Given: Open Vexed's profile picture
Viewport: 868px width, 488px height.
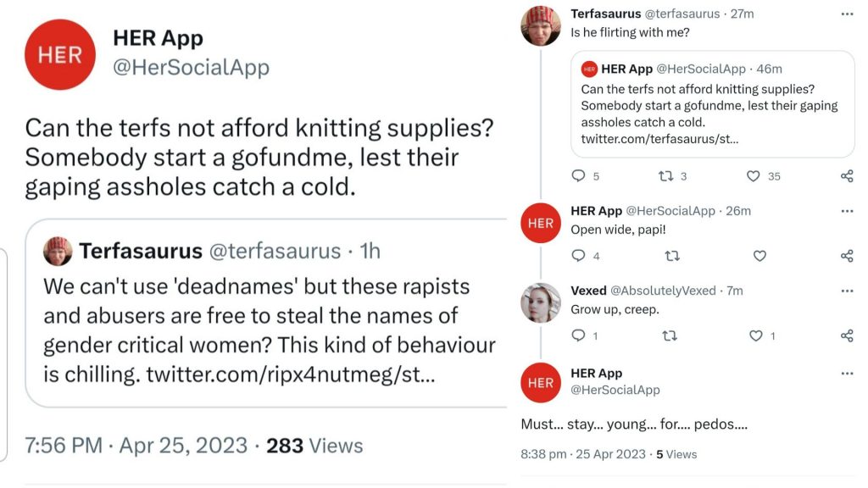Looking at the screenshot, I should (x=541, y=302).
